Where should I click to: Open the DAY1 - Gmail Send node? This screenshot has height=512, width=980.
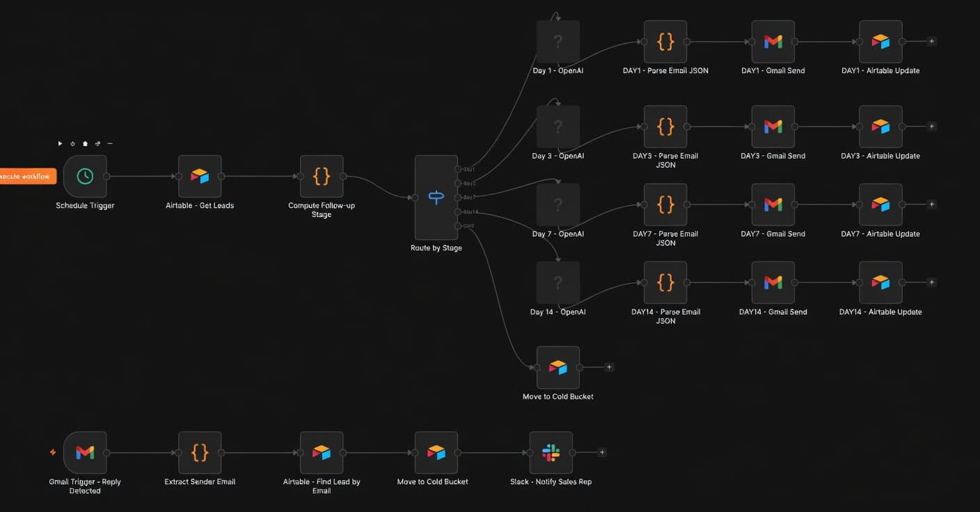(773, 41)
